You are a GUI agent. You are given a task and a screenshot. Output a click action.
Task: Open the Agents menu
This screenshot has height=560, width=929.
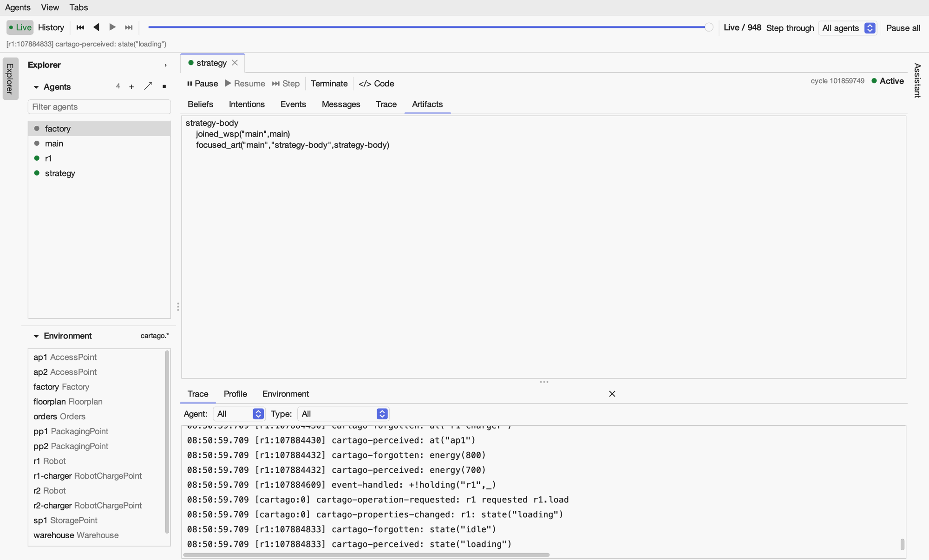[x=18, y=7]
